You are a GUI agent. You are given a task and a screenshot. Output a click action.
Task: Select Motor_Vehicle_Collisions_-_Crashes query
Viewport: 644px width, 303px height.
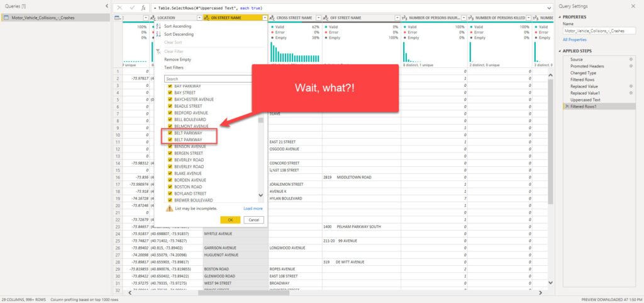tap(55, 18)
